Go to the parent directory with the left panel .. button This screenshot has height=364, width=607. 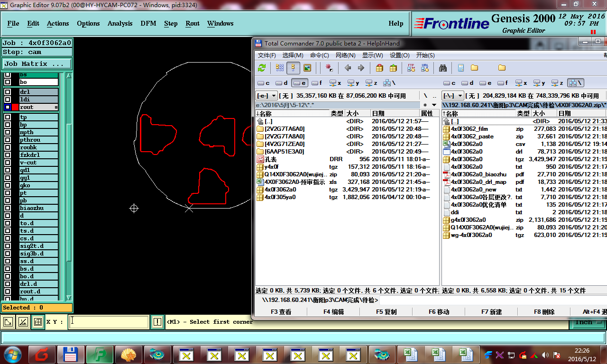click(x=434, y=96)
